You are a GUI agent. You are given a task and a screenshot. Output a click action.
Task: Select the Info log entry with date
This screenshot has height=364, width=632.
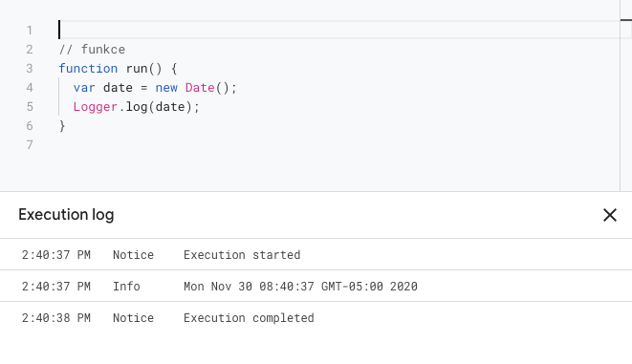[316, 286]
